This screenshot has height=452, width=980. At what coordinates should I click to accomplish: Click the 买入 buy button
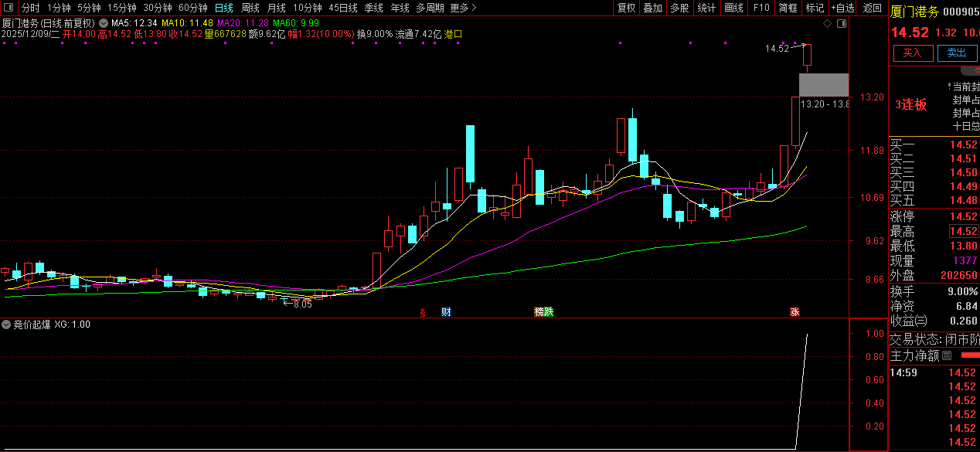coord(913,53)
